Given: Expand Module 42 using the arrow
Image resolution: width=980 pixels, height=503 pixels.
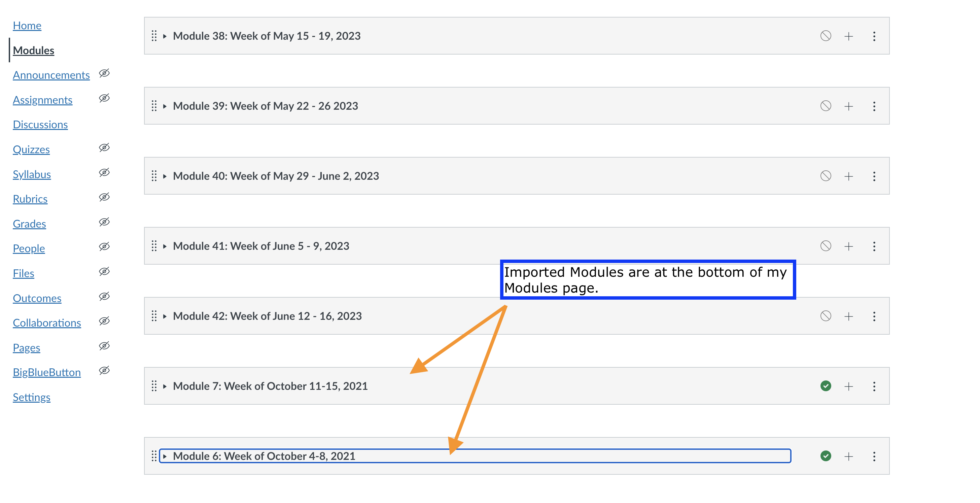Looking at the screenshot, I should click(x=165, y=316).
